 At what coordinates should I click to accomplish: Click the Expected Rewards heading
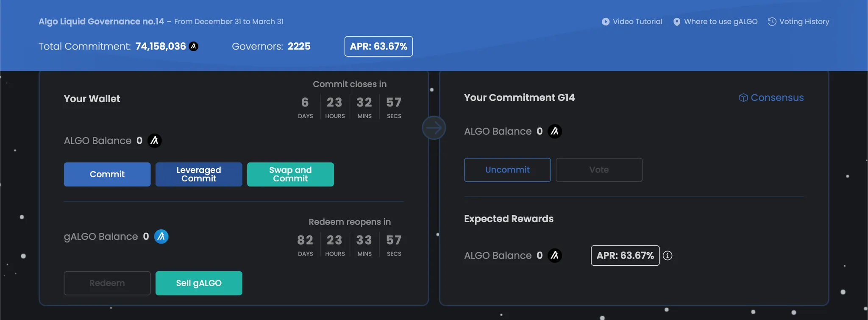509,219
